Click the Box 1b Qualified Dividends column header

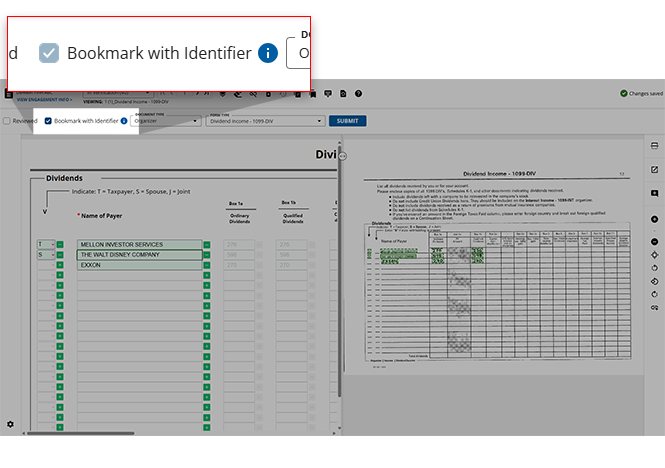293,212
